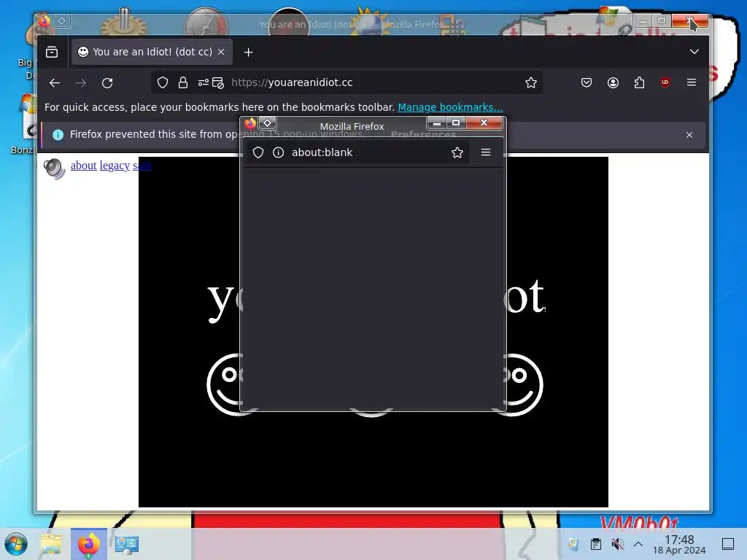Viewport: 747px width, 560px height.
Task: Open Firefox View from the tab bar
Action: pos(52,52)
